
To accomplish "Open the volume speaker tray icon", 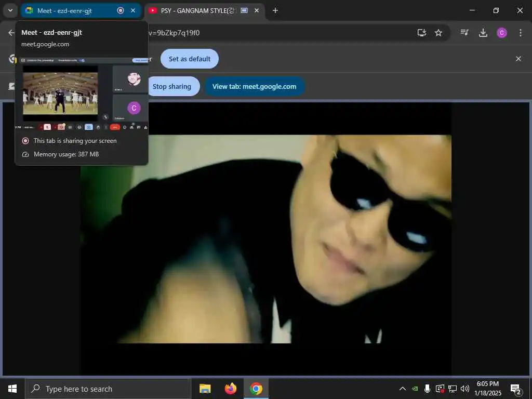I will [x=465, y=389].
